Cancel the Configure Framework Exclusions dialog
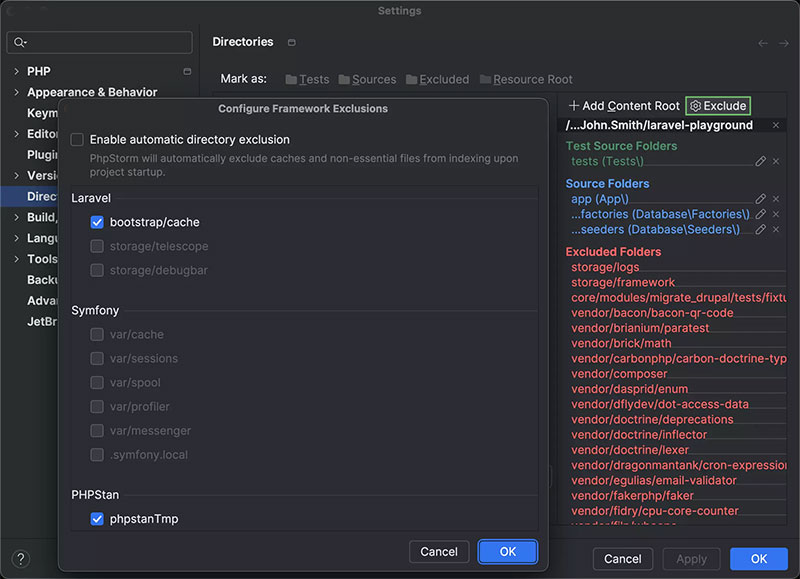The image size is (800, 579). click(x=439, y=551)
